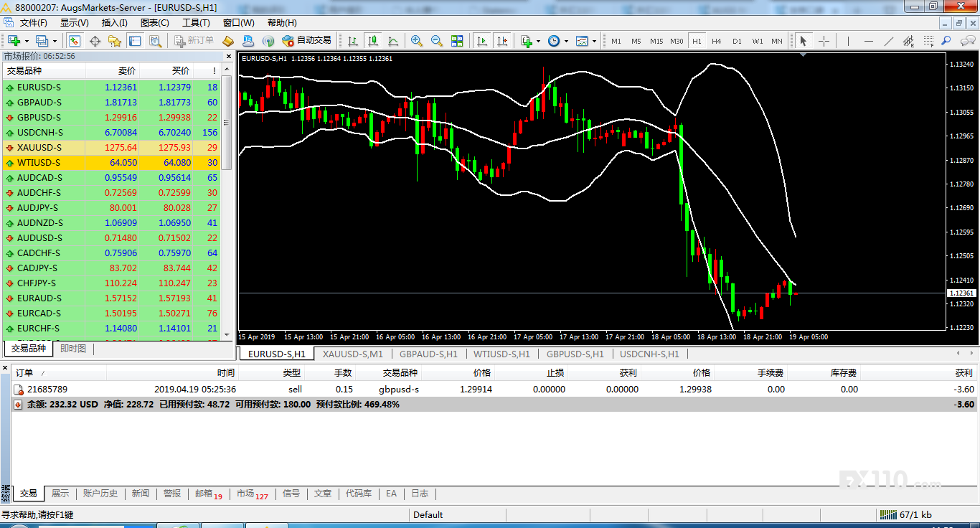The width and height of the screenshot is (980, 528).
Task: Select order 21685789 in the trade list
Action: click(494, 389)
